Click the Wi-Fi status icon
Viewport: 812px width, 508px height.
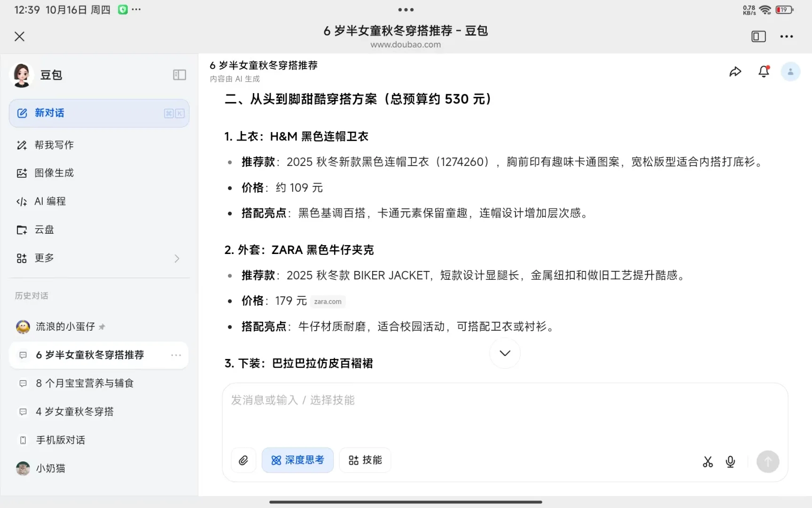[765, 9]
